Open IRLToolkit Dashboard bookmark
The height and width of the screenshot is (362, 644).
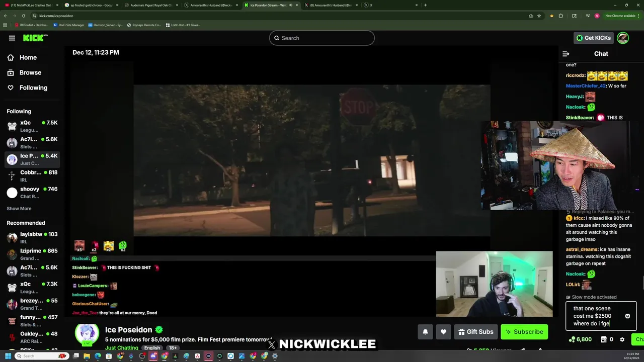click(x=32, y=25)
